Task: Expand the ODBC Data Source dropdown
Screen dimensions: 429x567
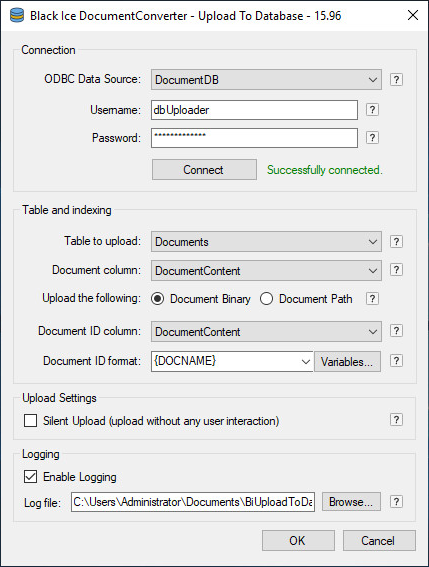Action: pyautogui.click(x=266, y=80)
